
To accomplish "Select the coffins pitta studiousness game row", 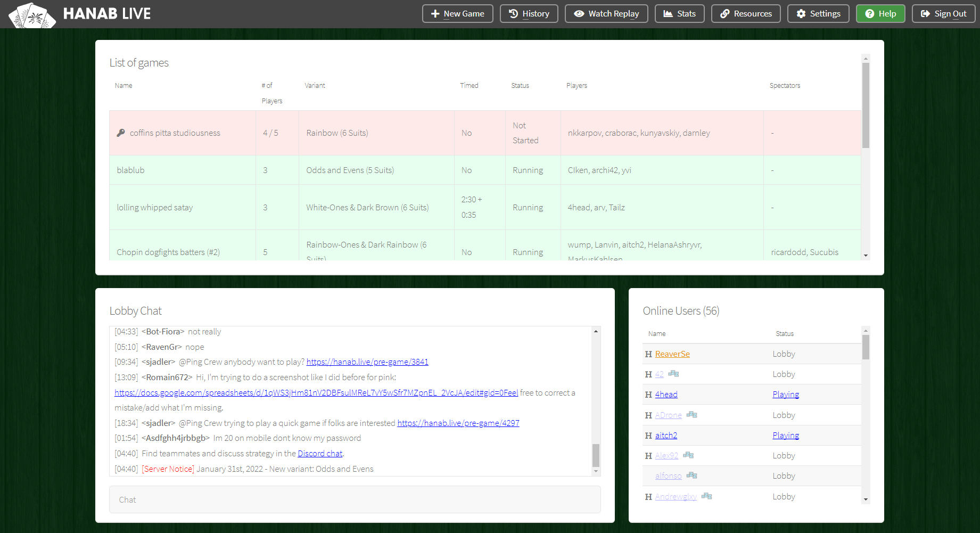I will pyautogui.click(x=485, y=133).
